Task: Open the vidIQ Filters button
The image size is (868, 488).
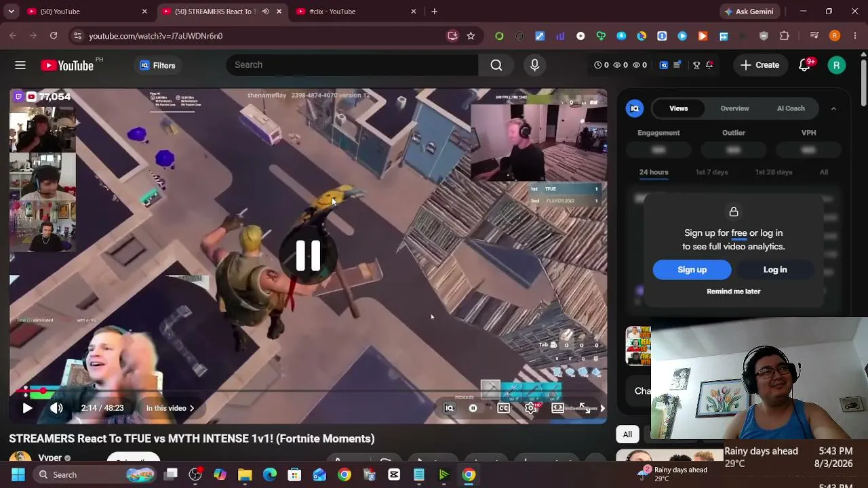Action: click(x=157, y=65)
